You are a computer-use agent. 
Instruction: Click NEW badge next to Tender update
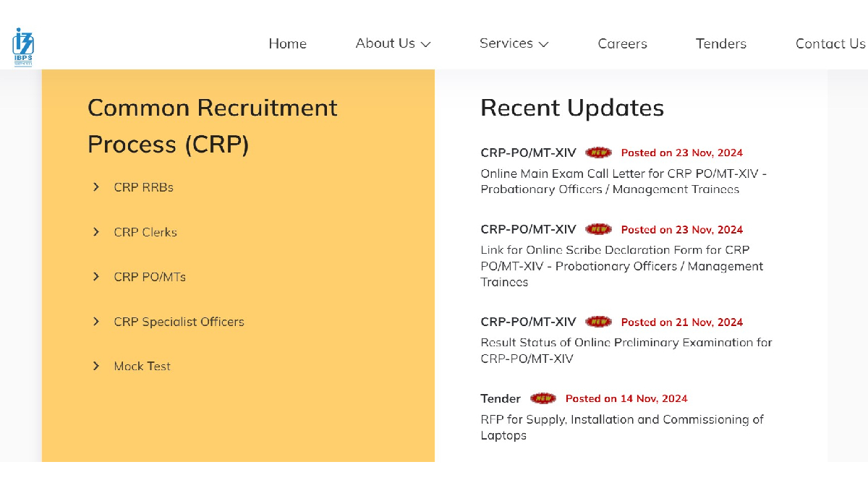[542, 398]
